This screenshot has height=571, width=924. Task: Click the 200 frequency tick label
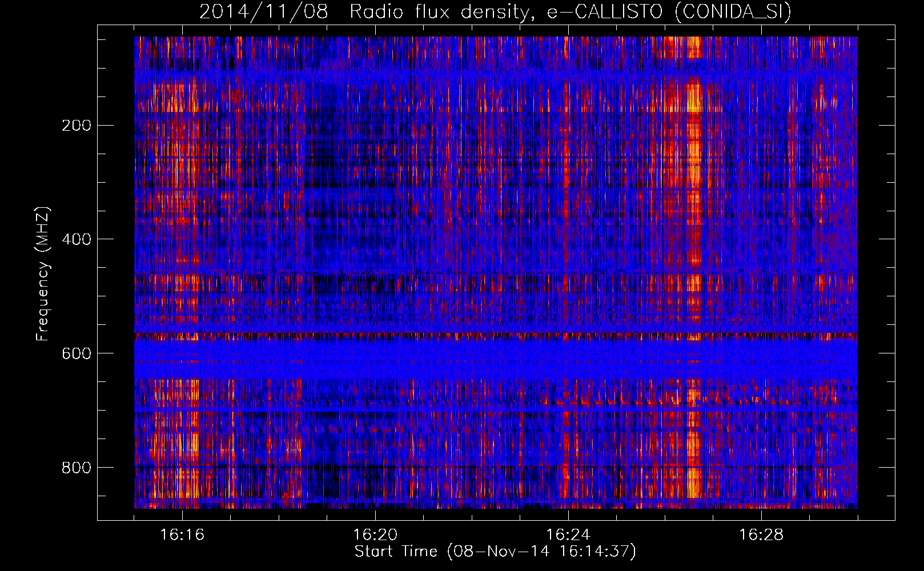77,126
